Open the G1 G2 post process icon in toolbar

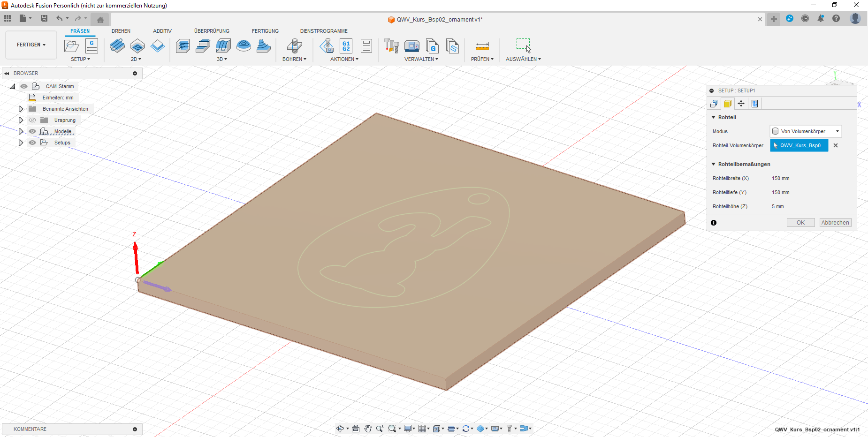[x=346, y=46]
